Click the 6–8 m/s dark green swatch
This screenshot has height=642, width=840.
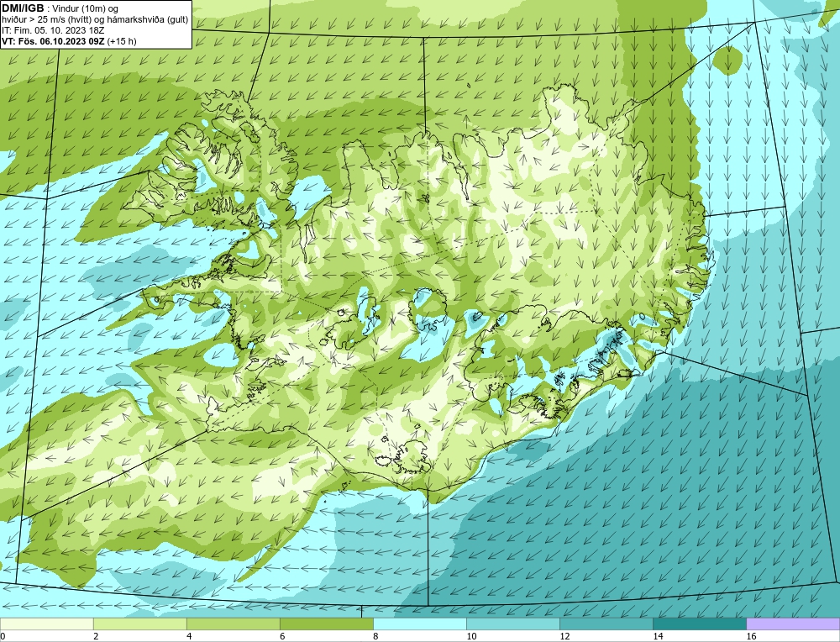coord(326,624)
